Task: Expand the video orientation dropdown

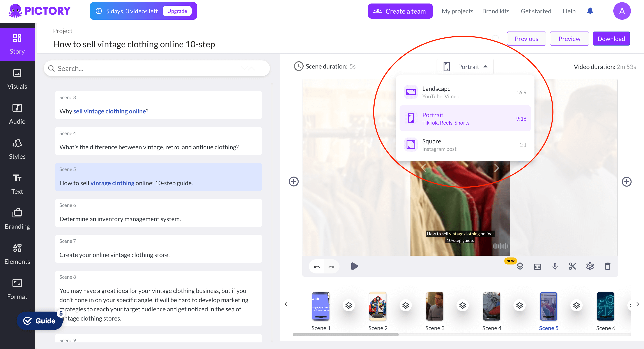Action: point(465,66)
